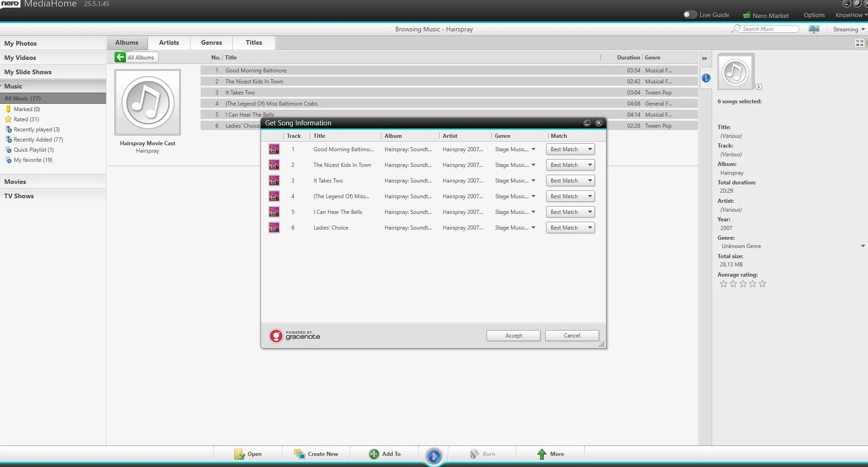Select track The Nicest Kids In Town in list
This screenshot has height=467, width=868.
pyautogui.click(x=449, y=82)
